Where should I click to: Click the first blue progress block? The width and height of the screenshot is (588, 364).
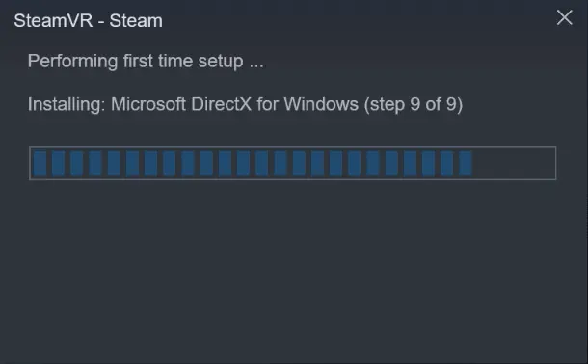[x=40, y=164]
